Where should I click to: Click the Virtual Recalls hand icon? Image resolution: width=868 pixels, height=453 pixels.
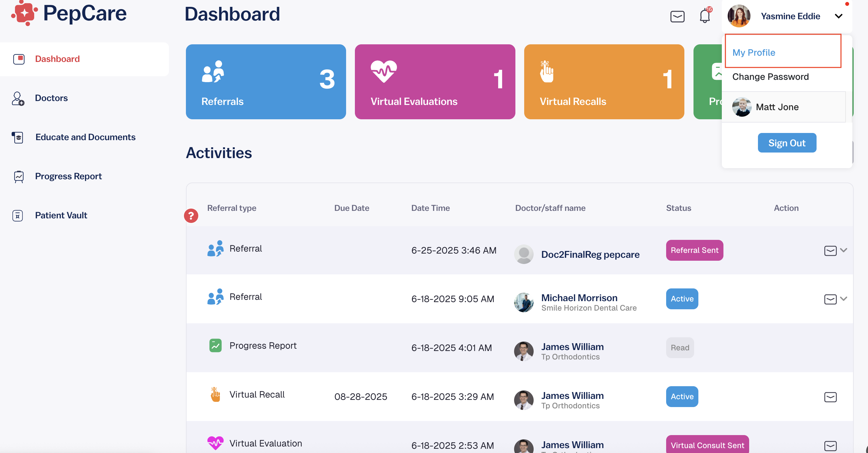click(546, 71)
